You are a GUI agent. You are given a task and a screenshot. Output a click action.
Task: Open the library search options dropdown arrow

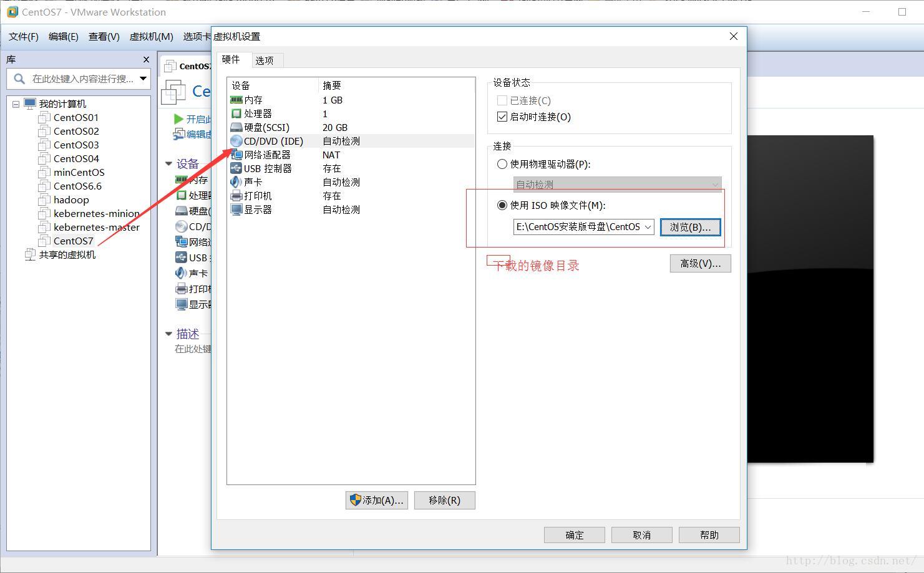coord(143,79)
